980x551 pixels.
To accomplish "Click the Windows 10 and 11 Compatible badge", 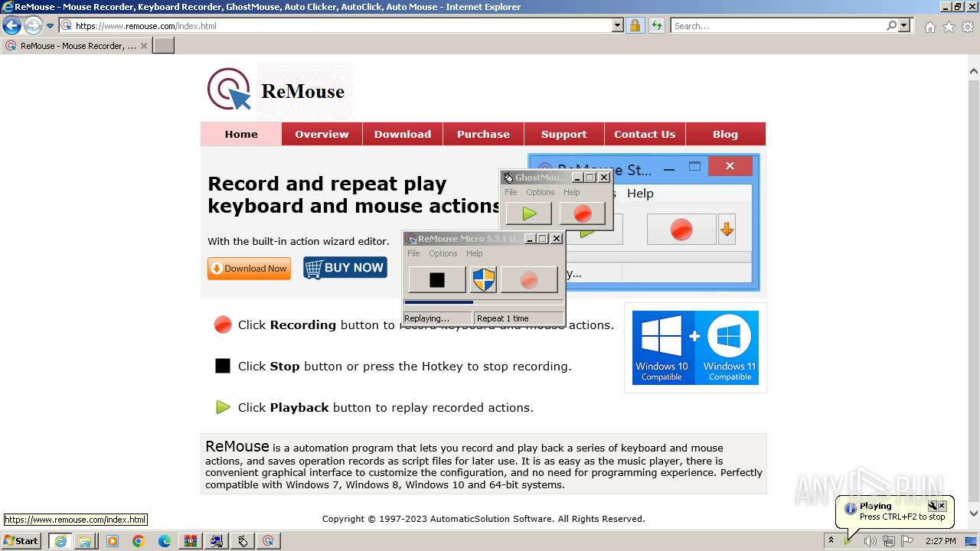I will click(x=695, y=347).
